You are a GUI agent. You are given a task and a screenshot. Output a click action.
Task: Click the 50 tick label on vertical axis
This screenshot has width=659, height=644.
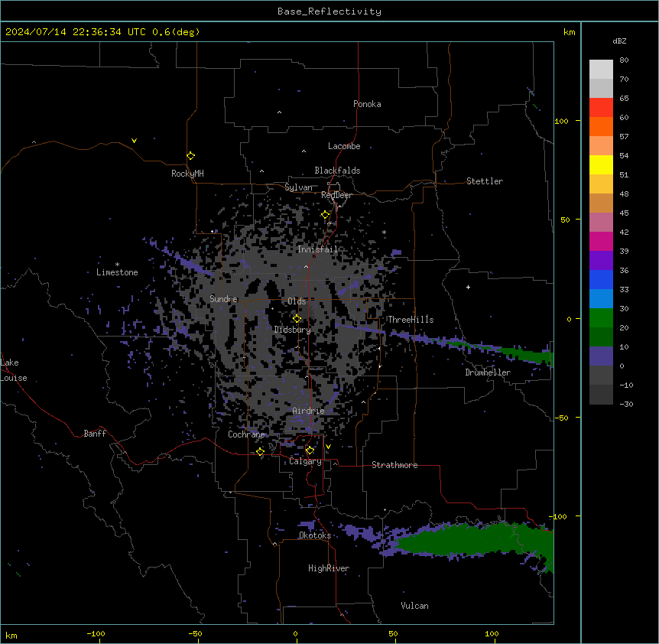(x=565, y=220)
